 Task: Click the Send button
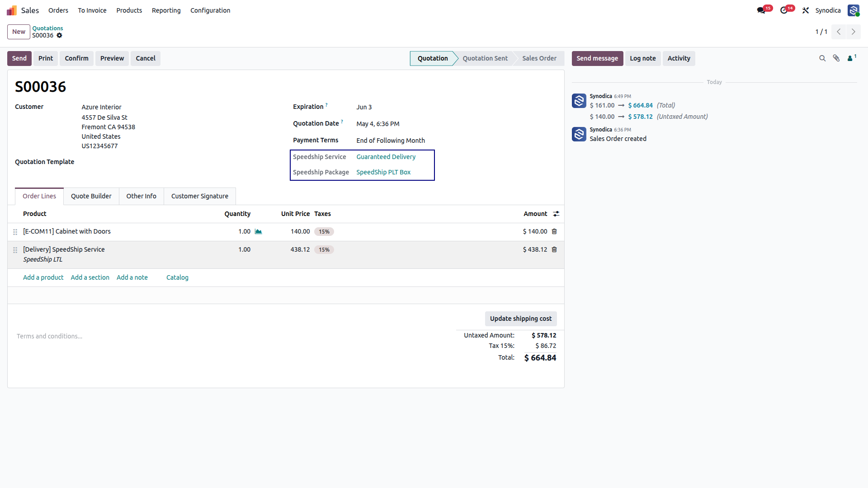pyautogui.click(x=19, y=58)
